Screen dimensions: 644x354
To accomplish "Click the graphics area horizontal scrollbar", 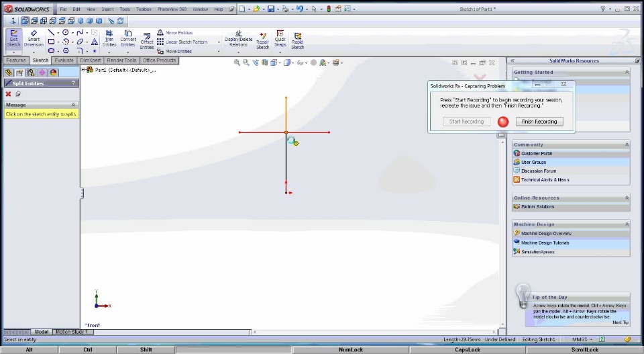I will (x=374, y=332).
